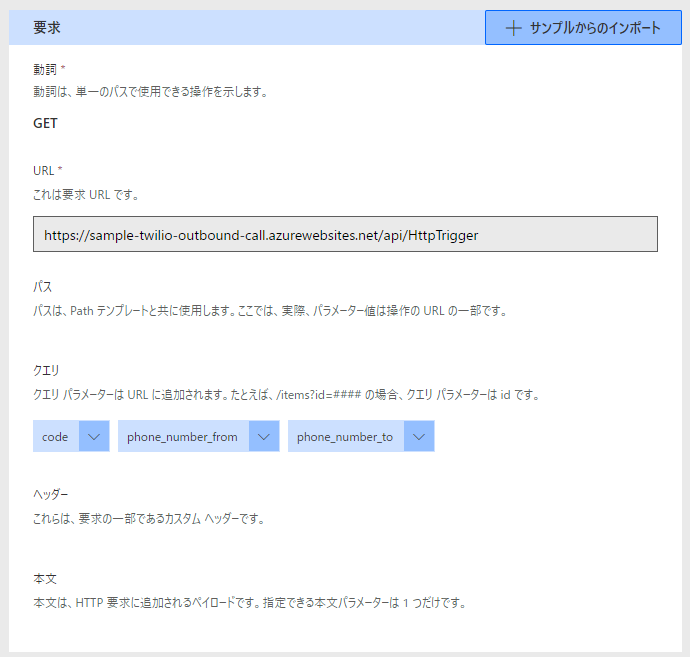Screen dimensions: 690x657
Task: Expand the phone_number_from dropdown arrow
Action: [x=264, y=436]
